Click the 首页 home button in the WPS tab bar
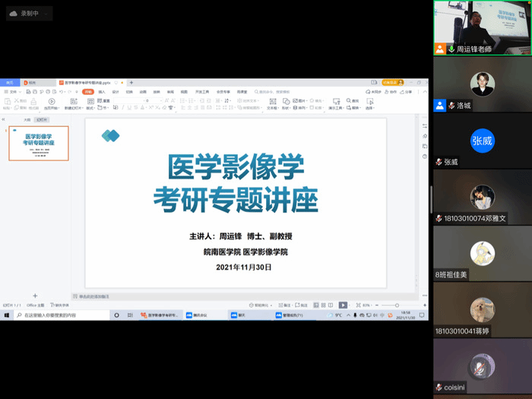Screen dimensions: 532x399 (10, 82)
